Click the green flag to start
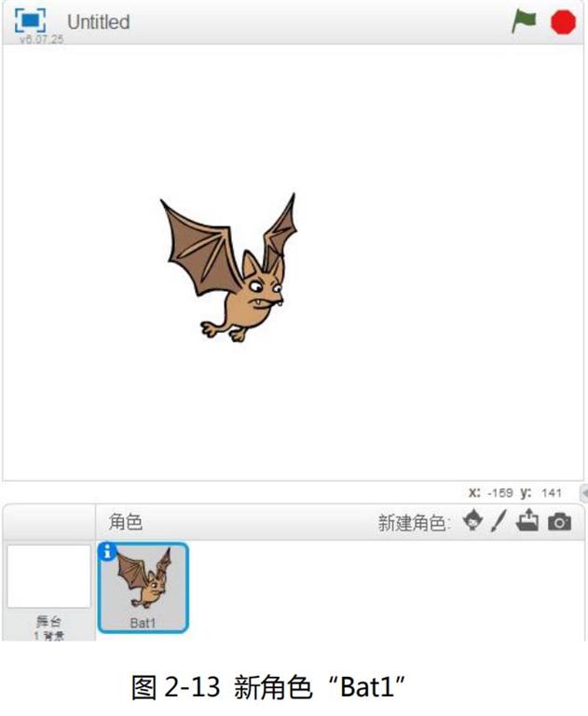 tap(525, 21)
